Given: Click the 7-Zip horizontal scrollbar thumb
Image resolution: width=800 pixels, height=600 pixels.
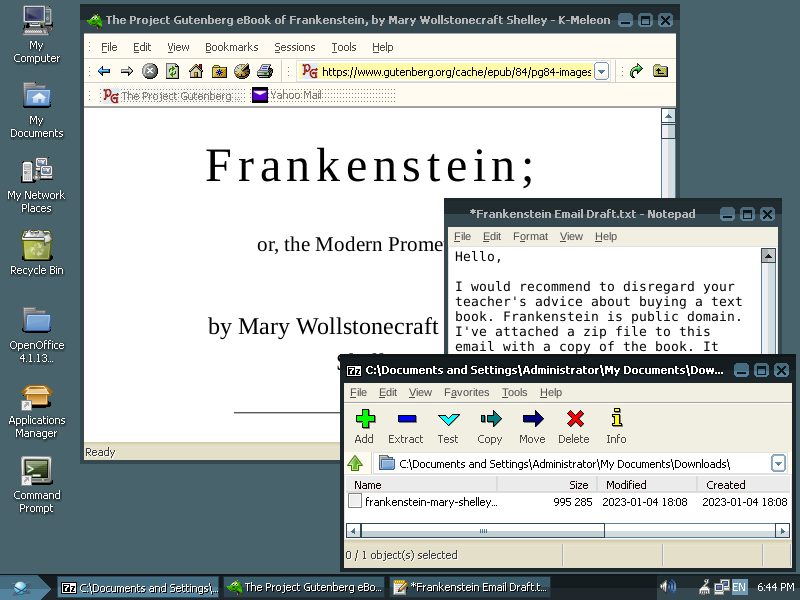Looking at the screenshot, I should click(x=480, y=531).
